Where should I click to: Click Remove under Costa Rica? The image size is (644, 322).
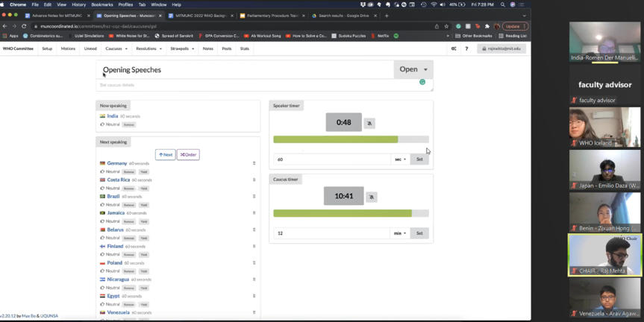coord(129,189)
